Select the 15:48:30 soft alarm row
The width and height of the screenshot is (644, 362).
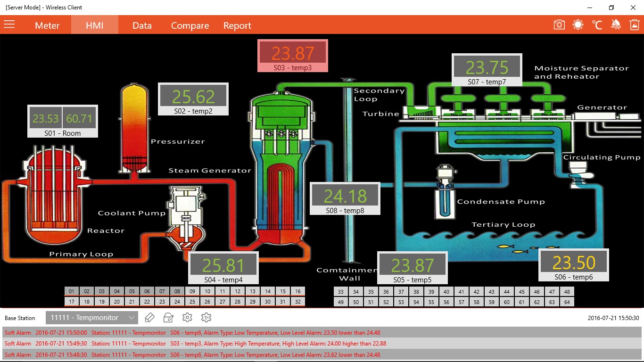pos(322,354)
